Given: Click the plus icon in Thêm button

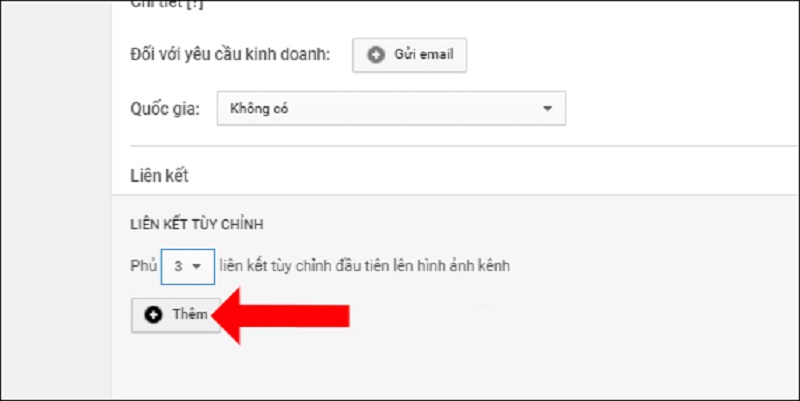Looking at the screenshot, I should tap(153, 315).
